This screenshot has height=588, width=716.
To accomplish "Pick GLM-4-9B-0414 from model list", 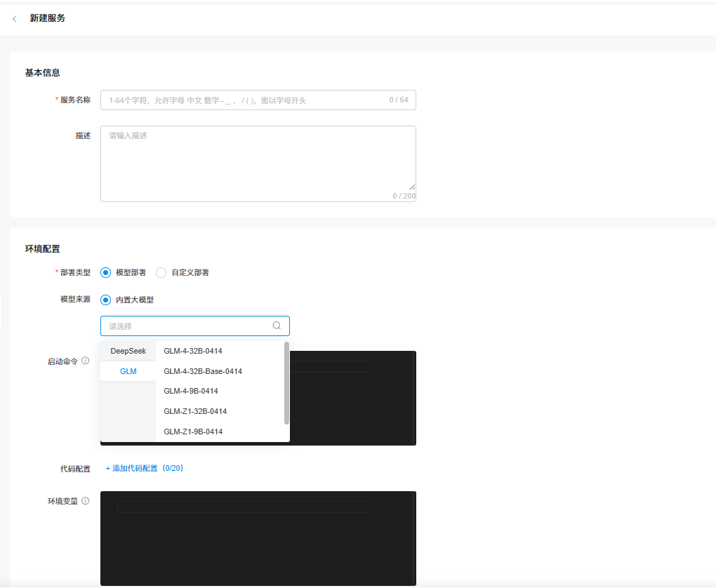I will pyautogui.click(x=191, y=391).
